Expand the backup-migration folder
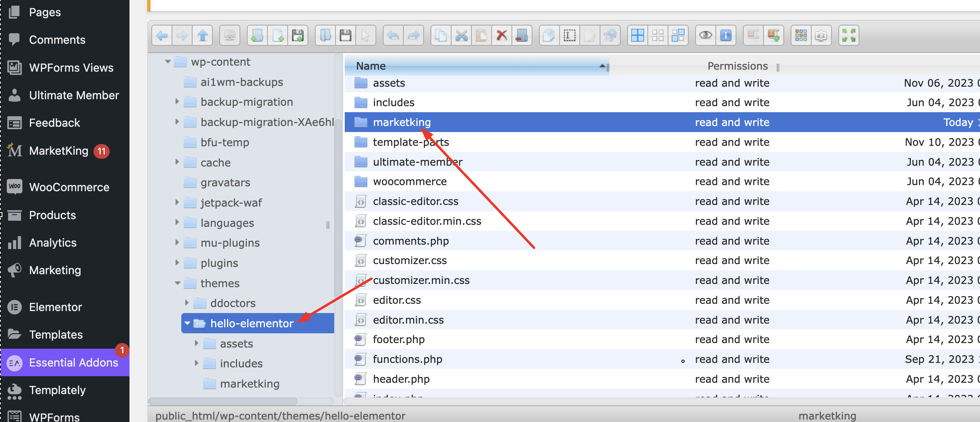 [177, 102]
